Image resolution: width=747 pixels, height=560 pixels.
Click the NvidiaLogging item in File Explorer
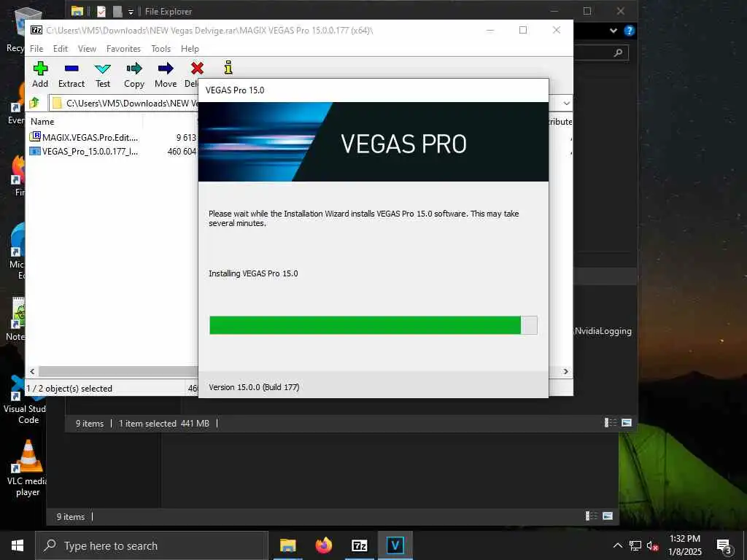(x=603, y=331)
